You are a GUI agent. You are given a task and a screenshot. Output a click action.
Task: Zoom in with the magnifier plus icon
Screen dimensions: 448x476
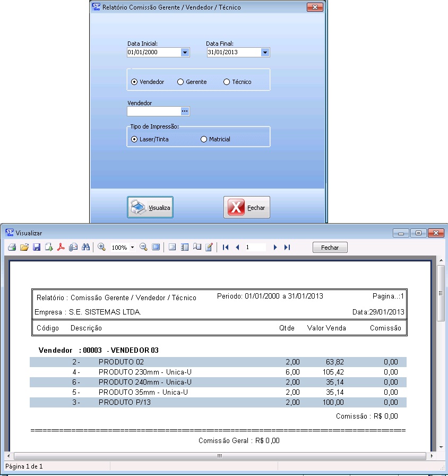click(x=102, y=248)
